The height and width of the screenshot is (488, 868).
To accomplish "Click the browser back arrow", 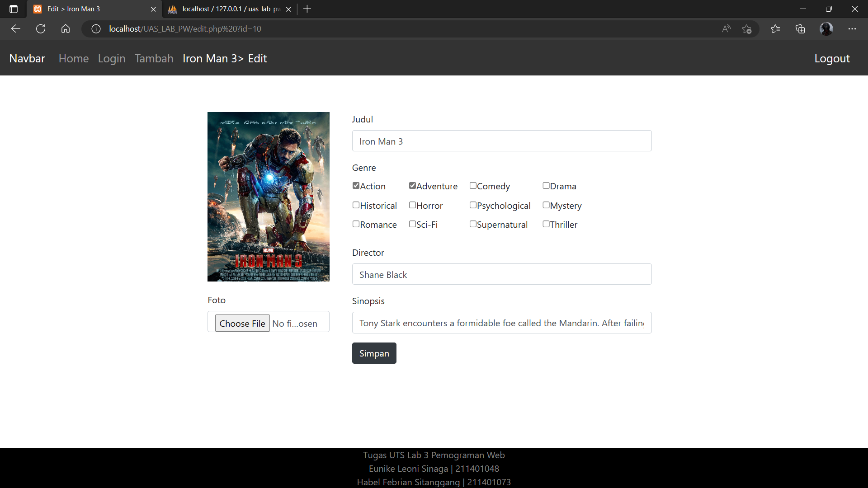I will point(16,29).
